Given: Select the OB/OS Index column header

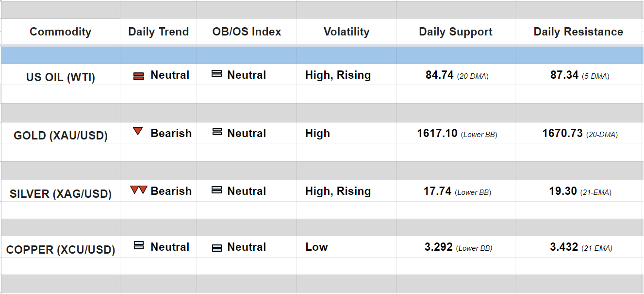Looking at the screenshot, I should coord(247,32).
